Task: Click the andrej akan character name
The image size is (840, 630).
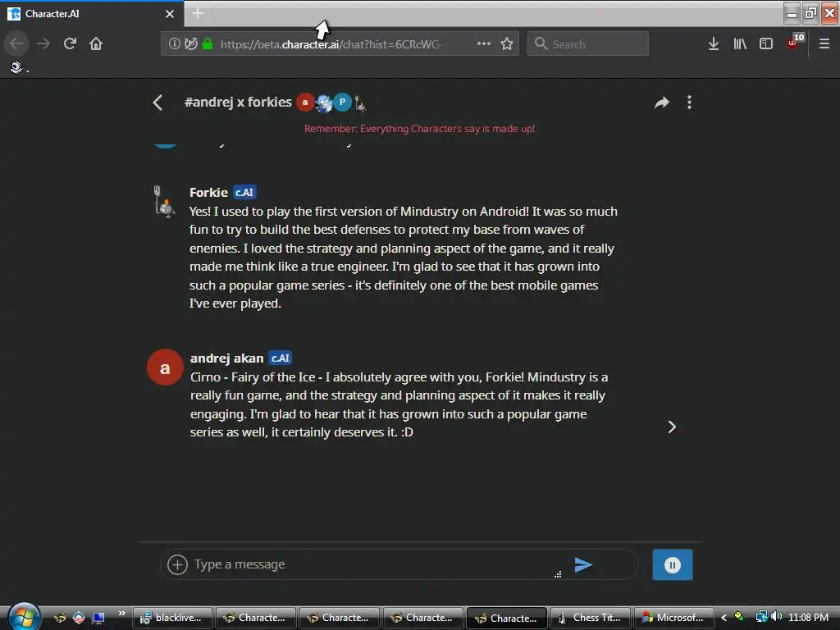Action: [x=226, y=358]
